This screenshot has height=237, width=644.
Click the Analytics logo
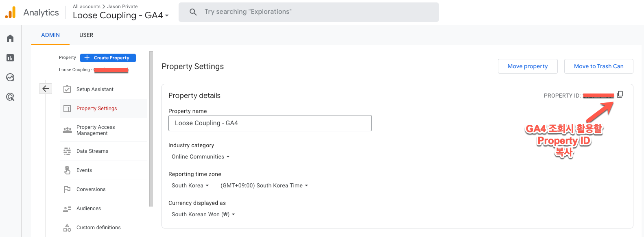[10, 13]
